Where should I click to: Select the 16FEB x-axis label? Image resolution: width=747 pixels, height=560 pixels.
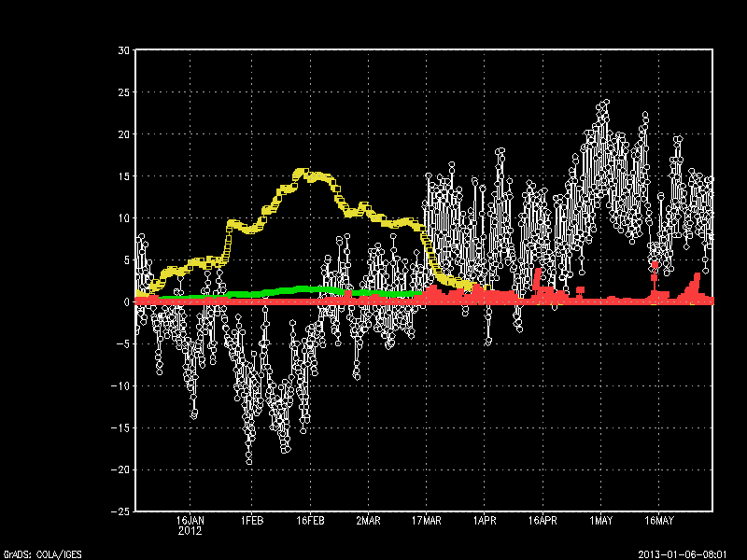[x=310, y=521]
